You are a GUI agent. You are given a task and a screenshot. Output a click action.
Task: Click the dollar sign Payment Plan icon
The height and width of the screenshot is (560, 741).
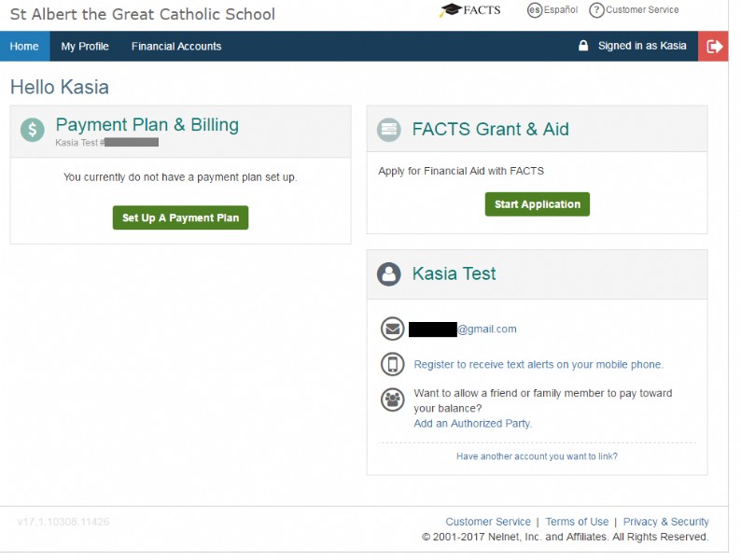[x=32, y=130]
